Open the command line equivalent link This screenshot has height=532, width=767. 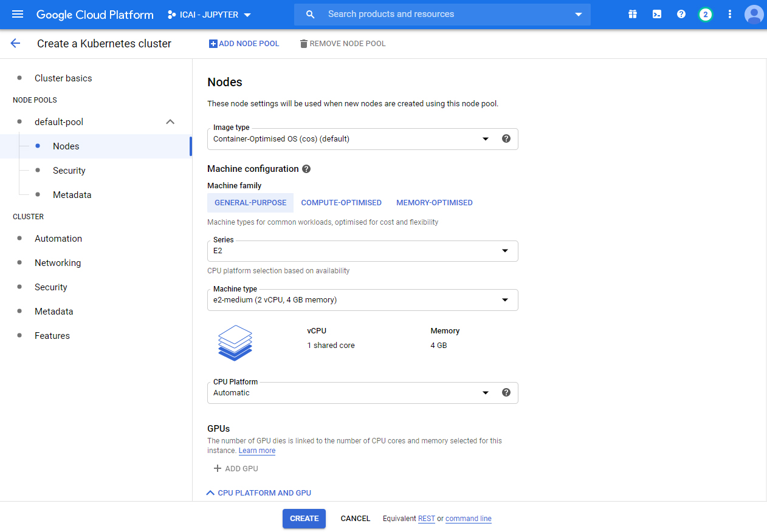point(468,519)
